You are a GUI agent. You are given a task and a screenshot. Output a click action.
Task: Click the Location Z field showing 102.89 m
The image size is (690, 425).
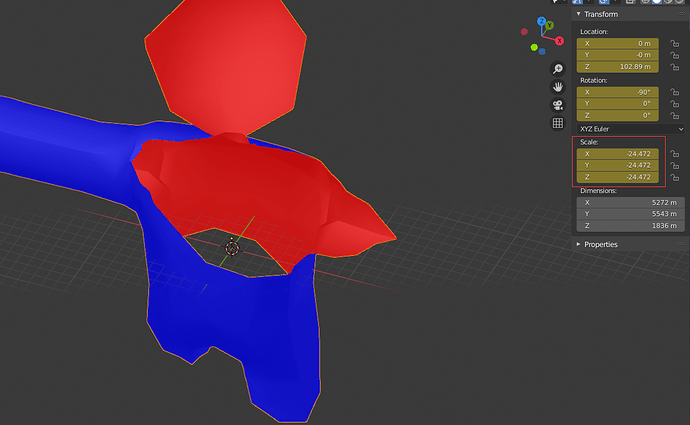click(x=617, y=67)
